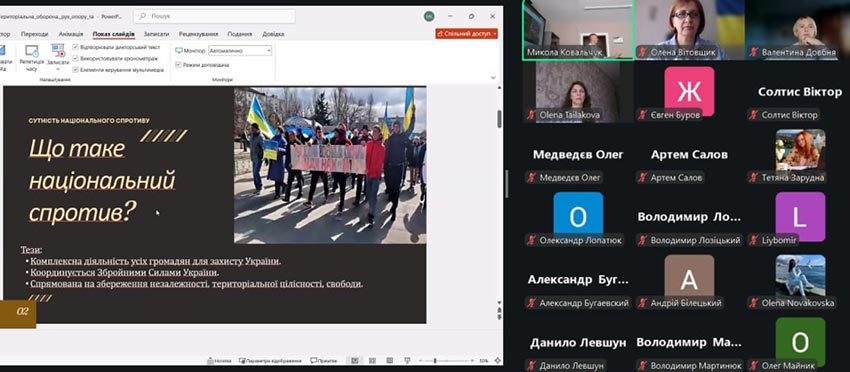
Task: Click muted microphone icon for Тетяна Зарудна
Action: coord(754,177)
